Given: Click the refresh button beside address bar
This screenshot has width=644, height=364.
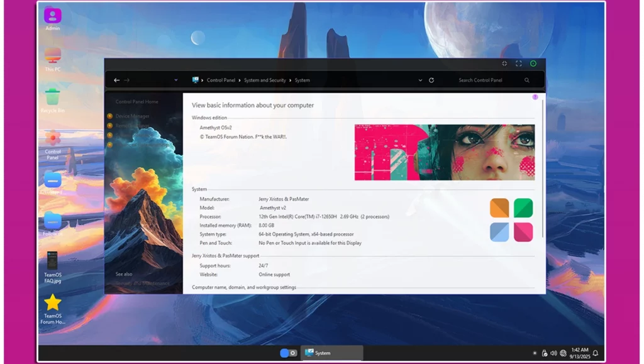Looking at the screenshot, I should pos(431,80).
